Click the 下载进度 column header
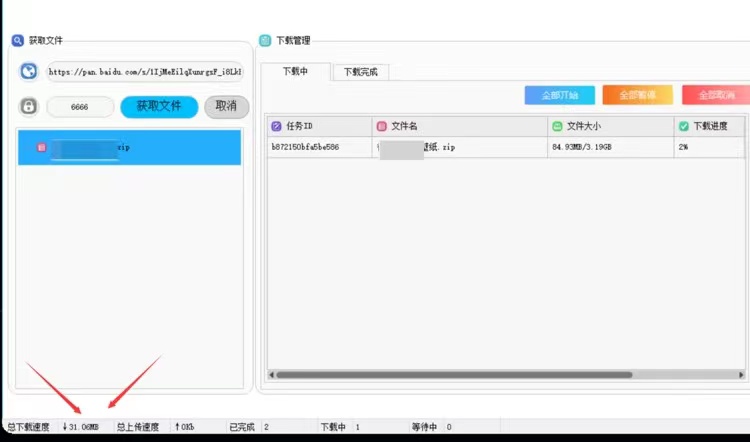The height and width of the screenshot is (442, 750). click(x=709, y=126)
